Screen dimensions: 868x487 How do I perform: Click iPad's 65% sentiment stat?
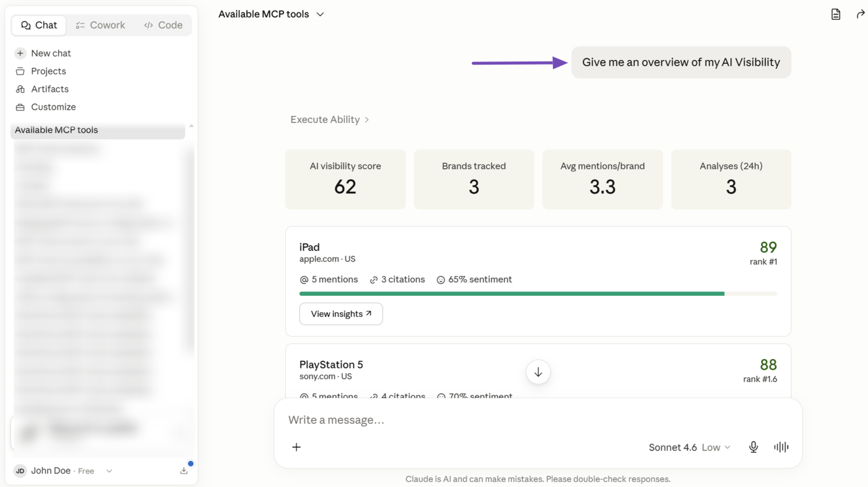[x=474, y=280]
